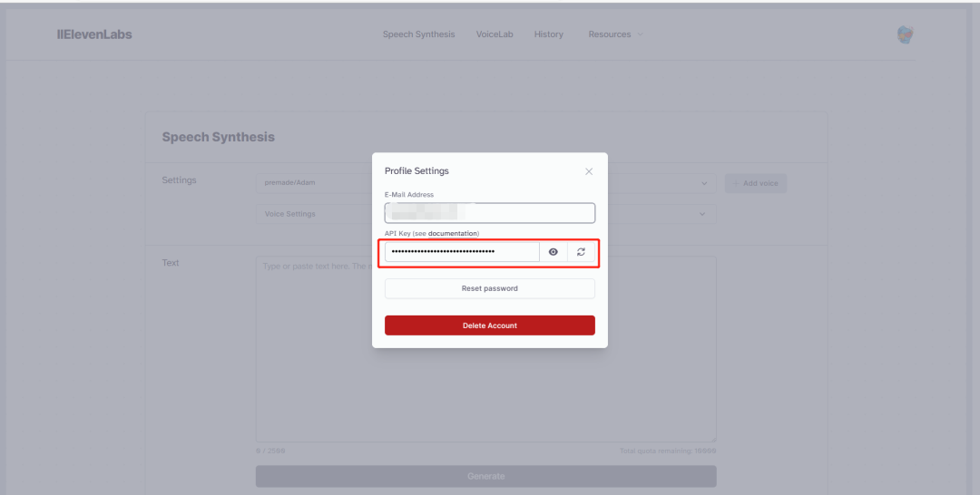Open the API documentation link
Image resolution: width=980 pixels, height=495 pixels.
point(453,233)
